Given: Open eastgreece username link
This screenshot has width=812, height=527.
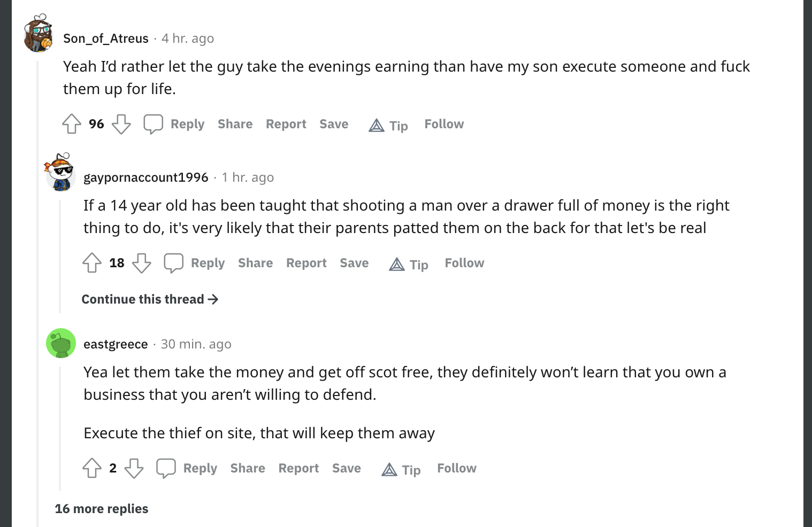Looking at the screenshot, I should (x=116, y=344).
